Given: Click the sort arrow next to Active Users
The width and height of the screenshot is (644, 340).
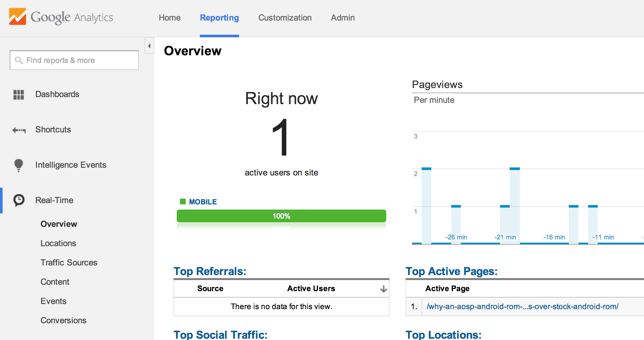Looking at the screenshot, I should [383, 289].
